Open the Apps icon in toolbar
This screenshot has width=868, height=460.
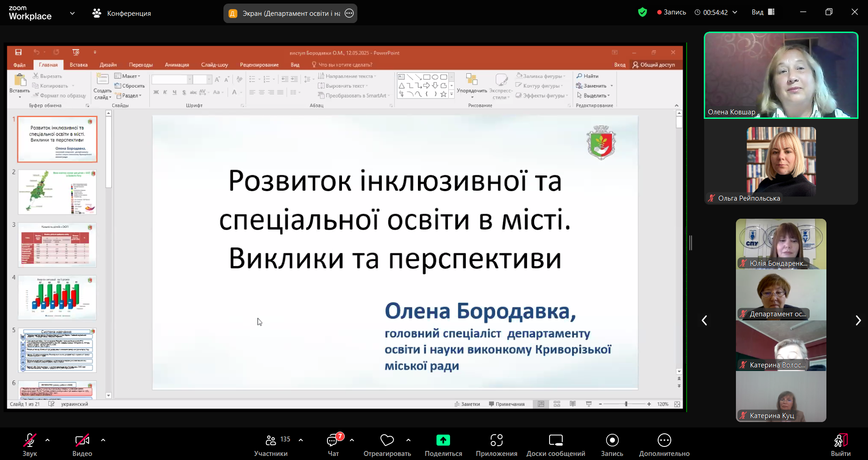[496, 440]
